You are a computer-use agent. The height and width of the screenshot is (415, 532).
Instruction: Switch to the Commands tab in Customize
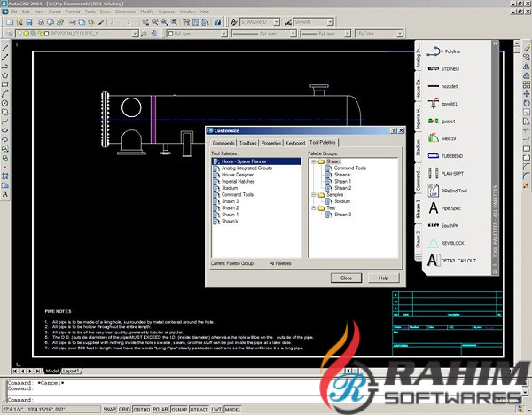coord(223,143)
